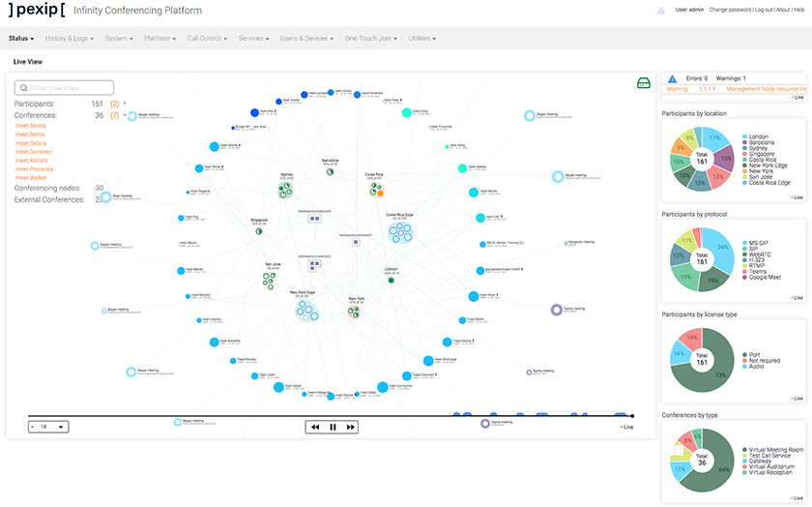
Task: Open the Status menu
Action: (x=20, y=39)
